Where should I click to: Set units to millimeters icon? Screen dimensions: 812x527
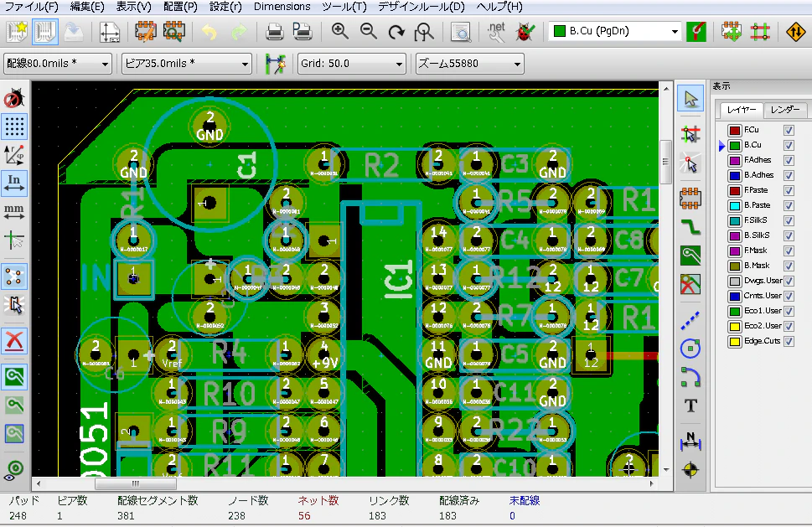point(14,211)
